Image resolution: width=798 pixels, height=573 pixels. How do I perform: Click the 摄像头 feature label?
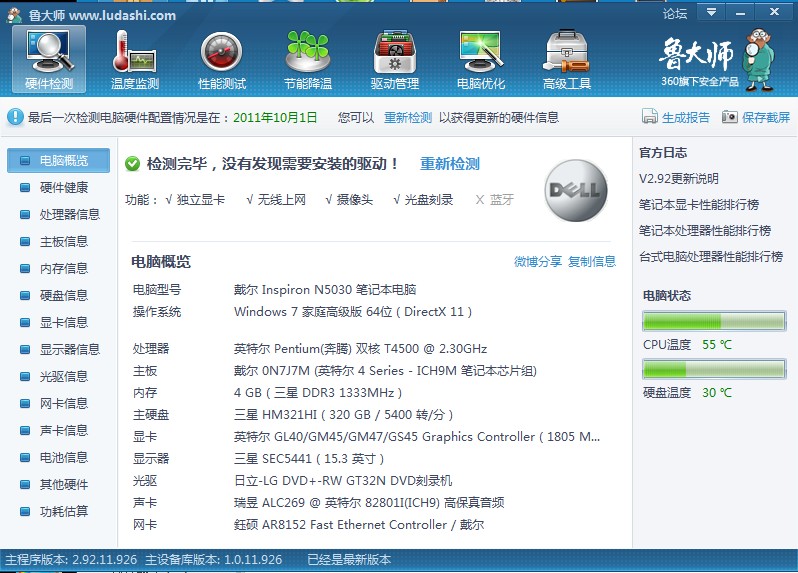point(355,199)
